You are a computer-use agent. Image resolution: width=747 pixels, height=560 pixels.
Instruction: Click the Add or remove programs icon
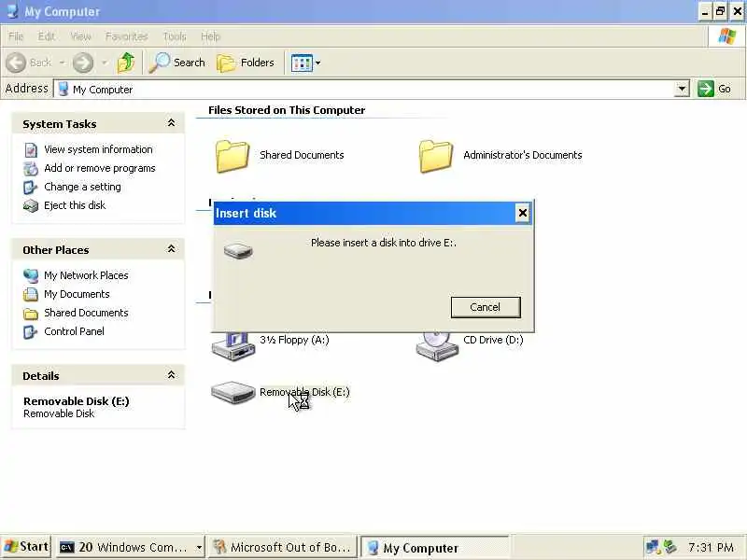(x=31, y=169)
